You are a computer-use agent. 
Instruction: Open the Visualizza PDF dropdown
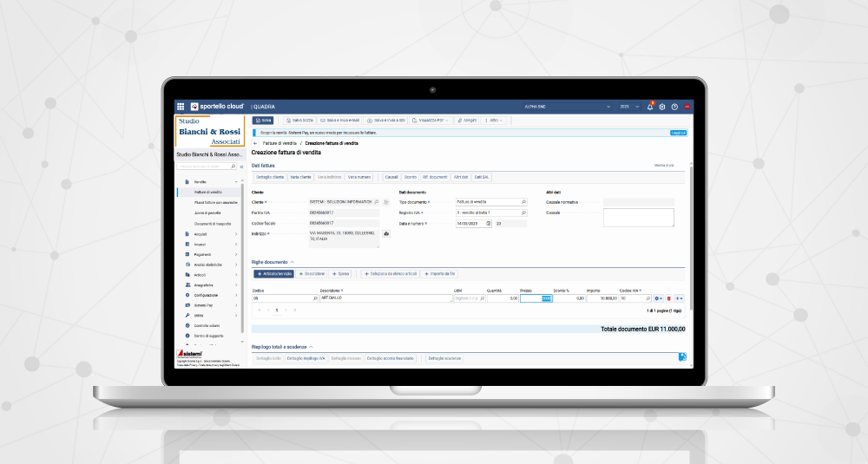pyautogui.click(x=429, y=121)
